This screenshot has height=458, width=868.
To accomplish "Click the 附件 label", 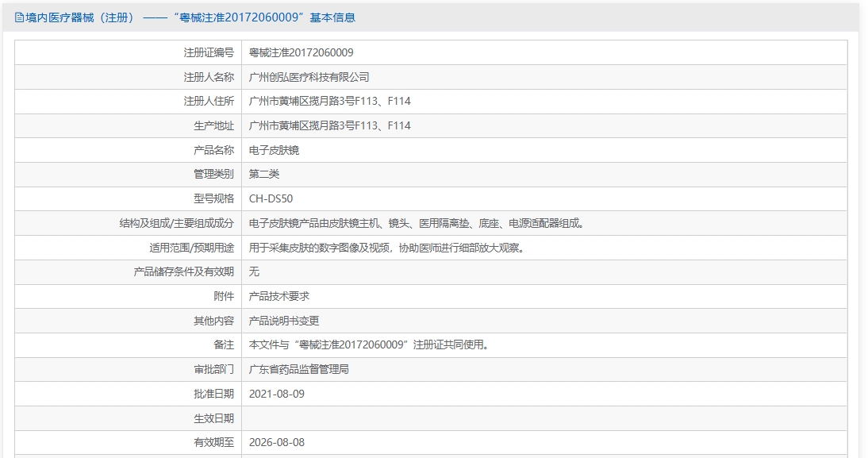I will click(x=224, y=296).
